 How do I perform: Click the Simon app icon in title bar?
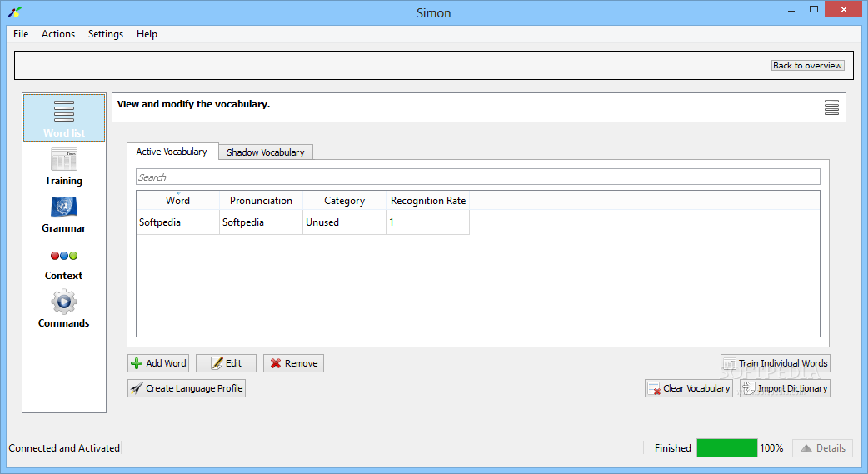[15, 12]
